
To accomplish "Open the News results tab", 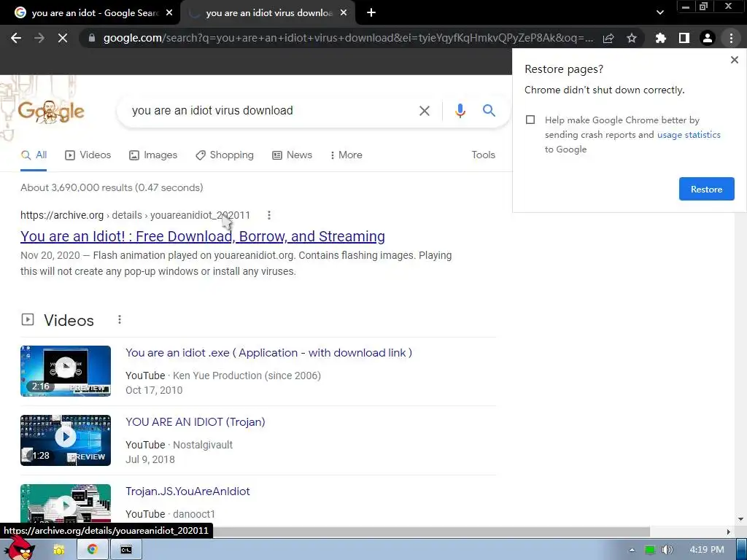I will click(x=292, y=155).
